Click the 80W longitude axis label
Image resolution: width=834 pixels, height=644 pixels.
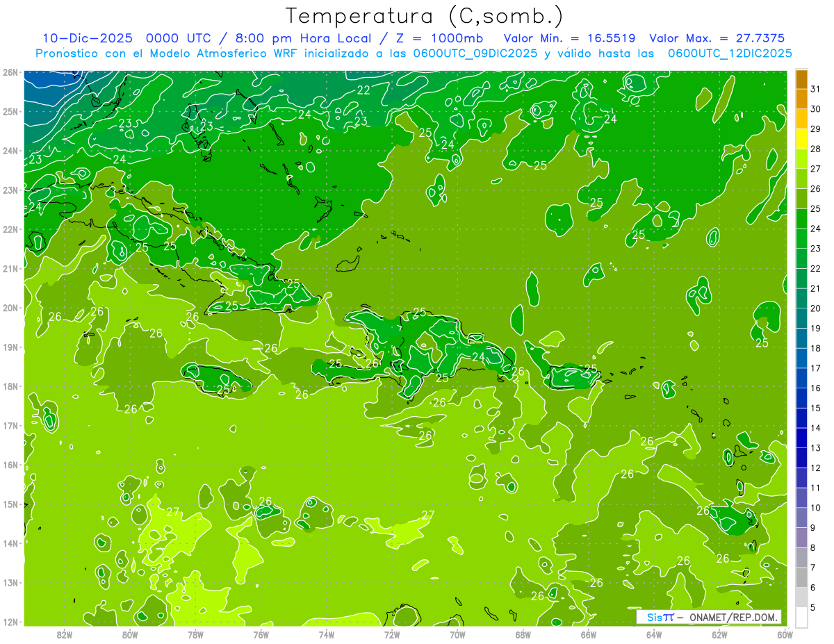pos(130,634)
